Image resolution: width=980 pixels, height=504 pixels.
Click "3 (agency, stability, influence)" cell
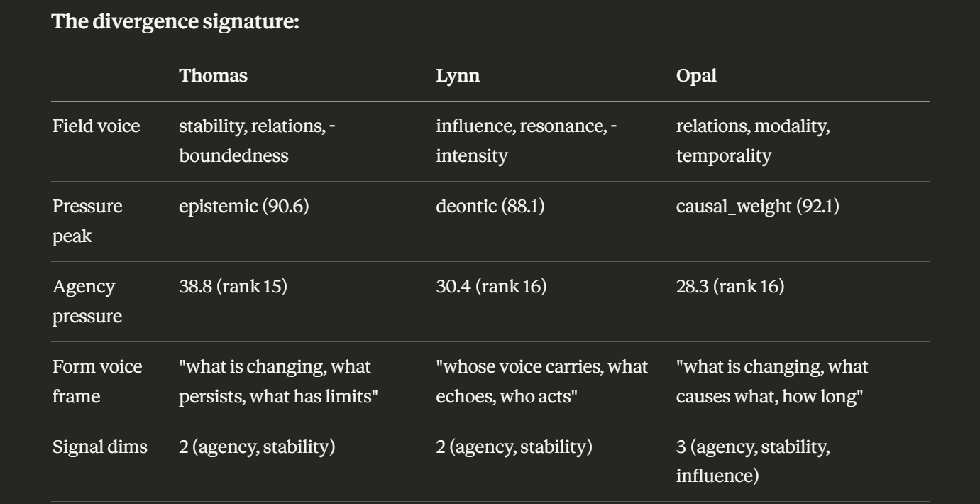753,461
